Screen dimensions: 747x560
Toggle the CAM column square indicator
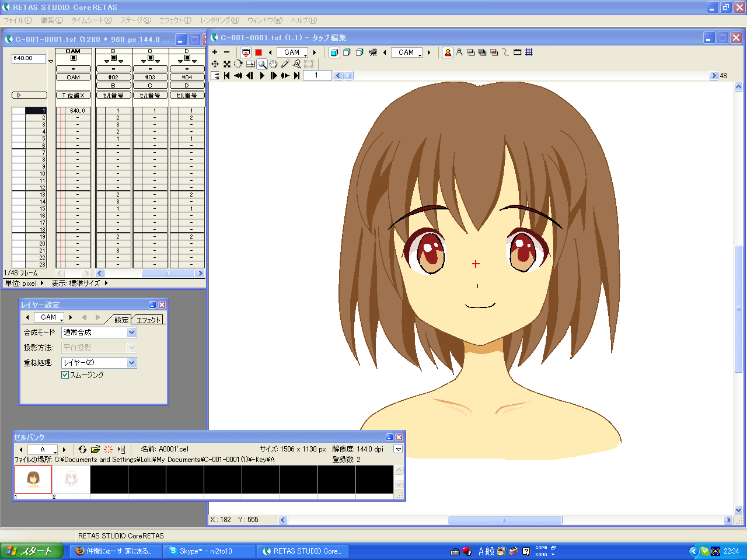[x=73, y=58]
